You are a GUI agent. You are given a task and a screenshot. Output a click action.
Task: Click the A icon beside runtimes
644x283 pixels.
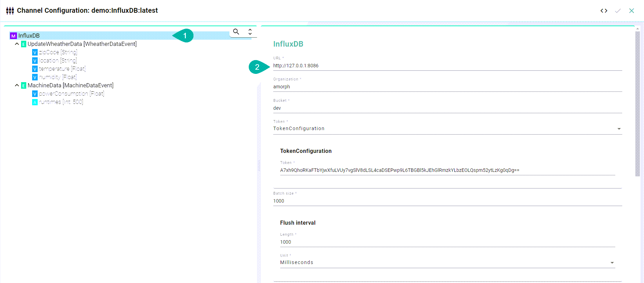pos(35,102)
